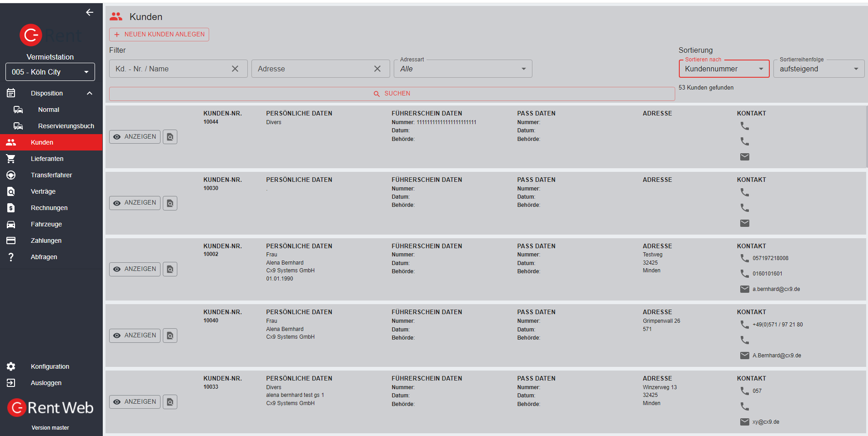Click phone icon next to 057197218008
868x436 pixels.
pyautogui.click(x=744, y=258)
